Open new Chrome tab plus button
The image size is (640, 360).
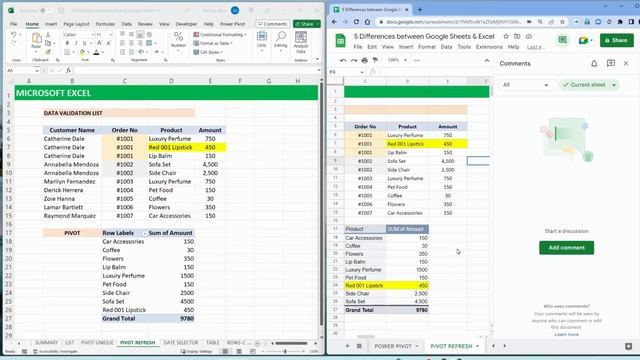[x=420, y=9]
